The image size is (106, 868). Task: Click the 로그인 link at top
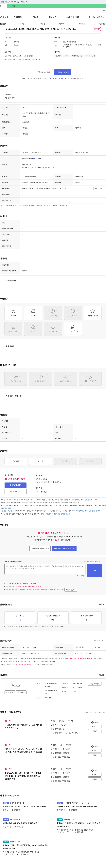click(x=99, y=10)
